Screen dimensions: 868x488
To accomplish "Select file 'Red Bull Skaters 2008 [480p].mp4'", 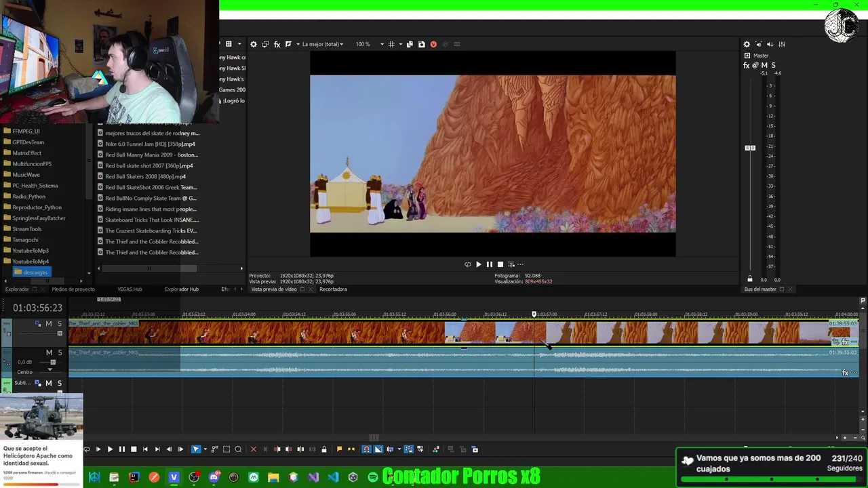I will [x=145, y=176].
